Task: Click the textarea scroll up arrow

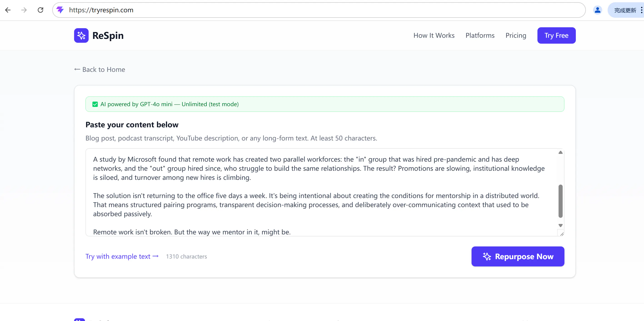Action: coord(560,152)
